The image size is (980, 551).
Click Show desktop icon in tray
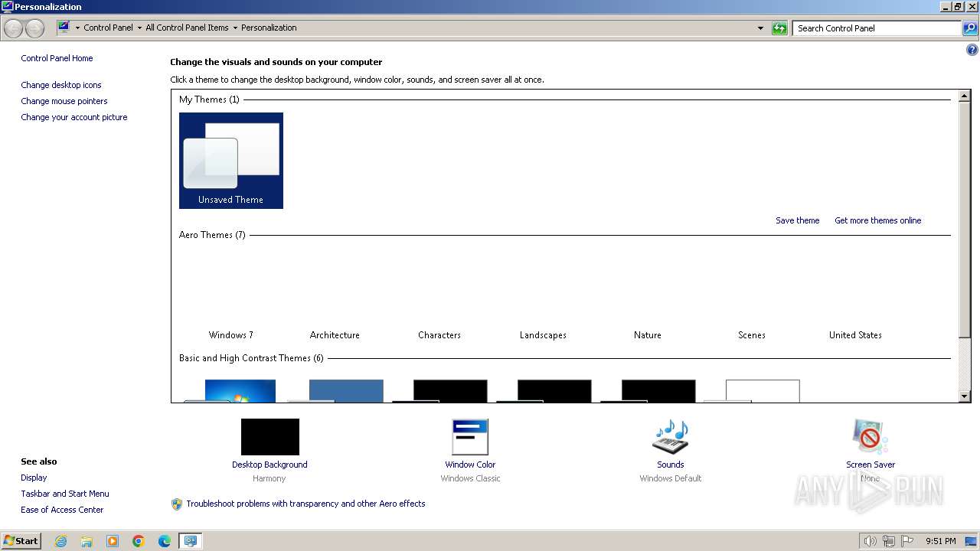(x=972, y=541)
